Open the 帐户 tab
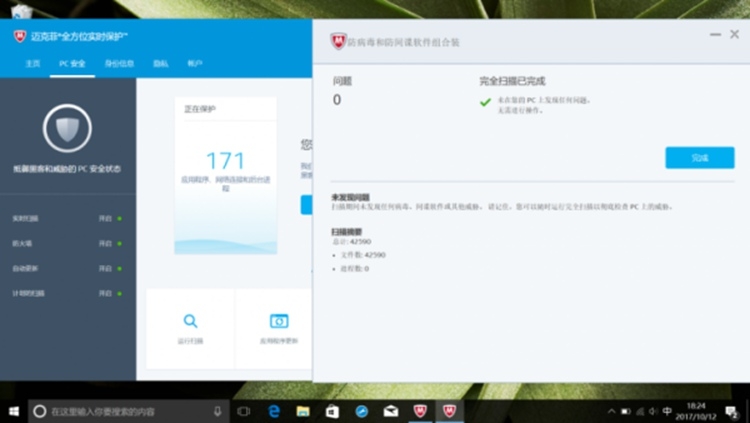Screen dimensions: 750x423 195,64
